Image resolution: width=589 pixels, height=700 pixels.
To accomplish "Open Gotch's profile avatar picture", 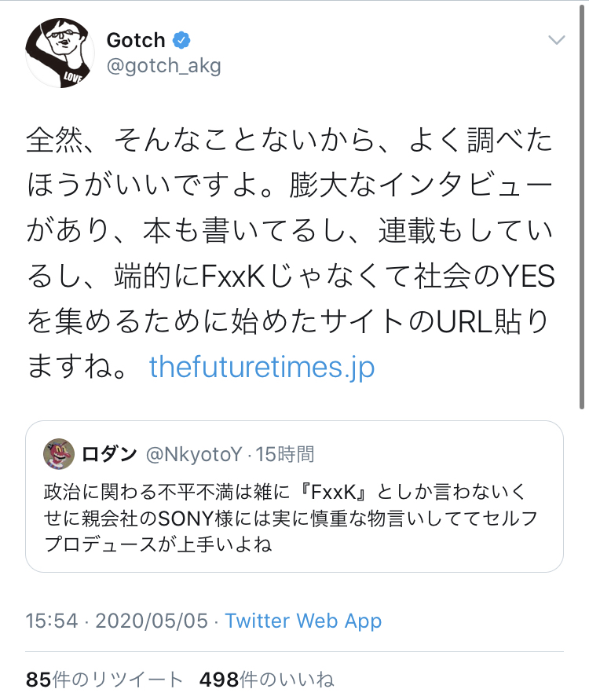I will click(58, 50).
